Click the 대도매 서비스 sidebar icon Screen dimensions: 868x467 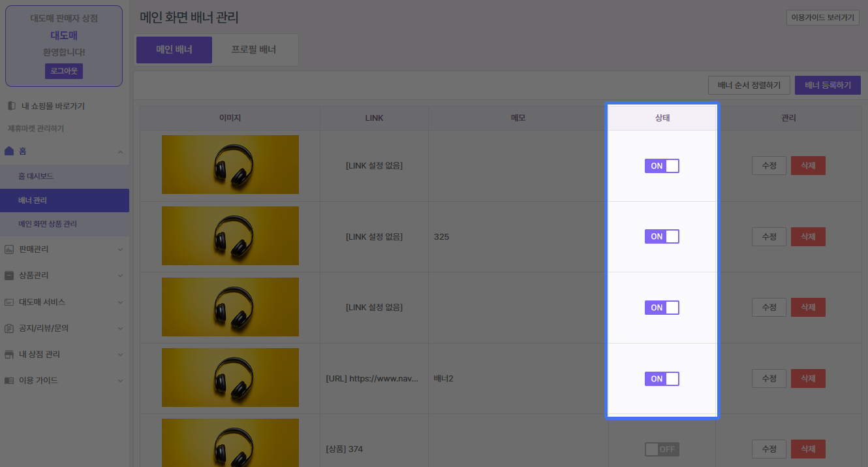9,302
